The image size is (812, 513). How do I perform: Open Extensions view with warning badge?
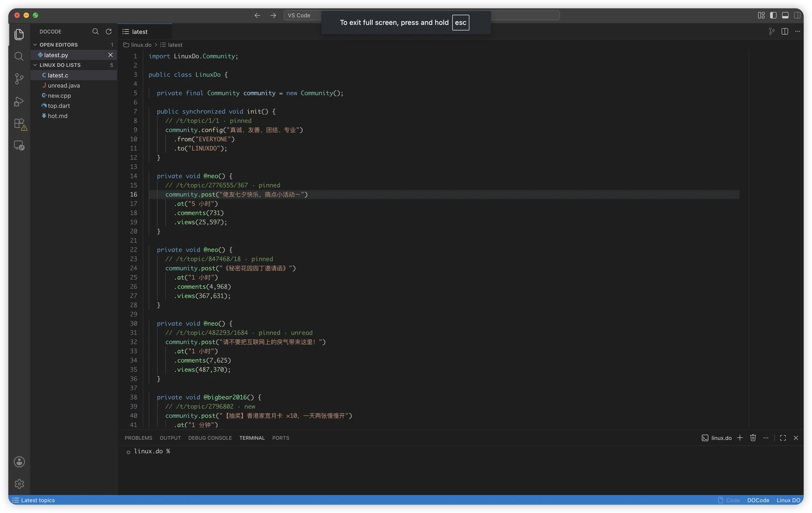coord(20,124)
